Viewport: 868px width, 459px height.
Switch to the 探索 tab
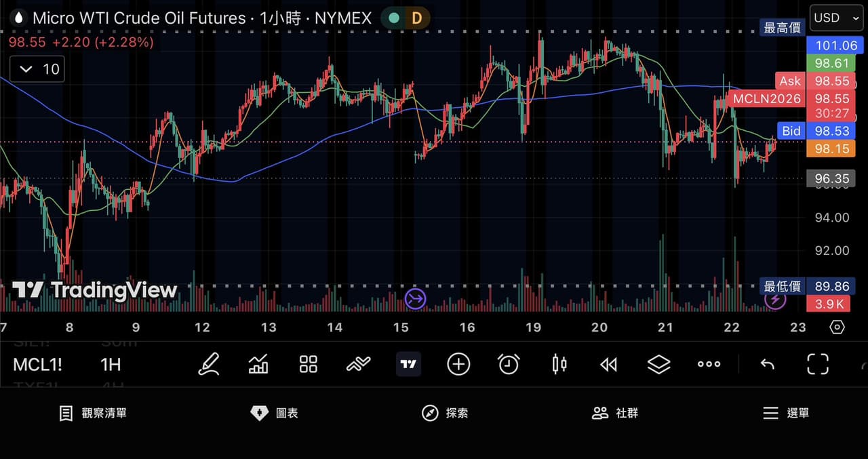(445, 413)
